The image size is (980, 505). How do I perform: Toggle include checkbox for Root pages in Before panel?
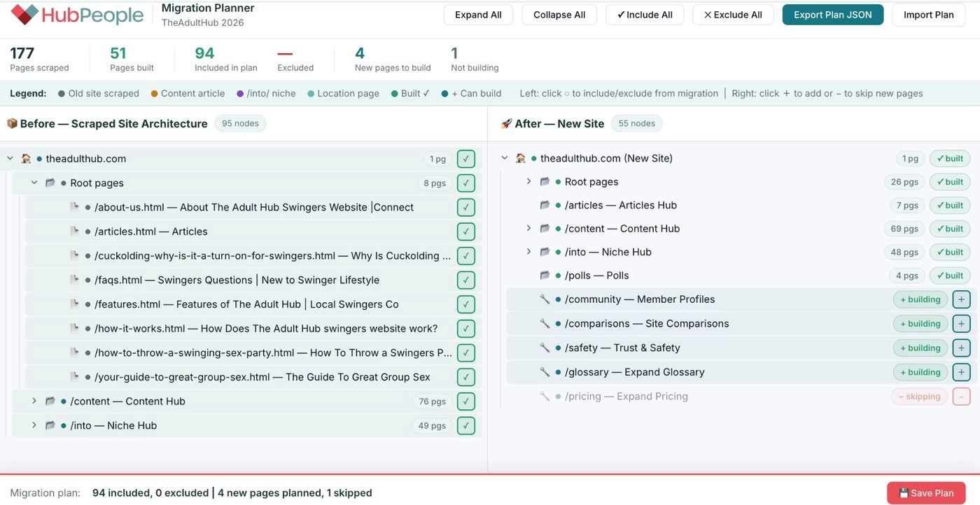pos(466,183)
